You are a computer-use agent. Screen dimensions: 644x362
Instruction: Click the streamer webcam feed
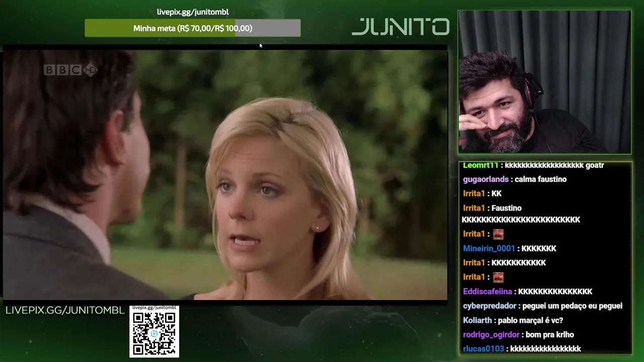[544, 82]
